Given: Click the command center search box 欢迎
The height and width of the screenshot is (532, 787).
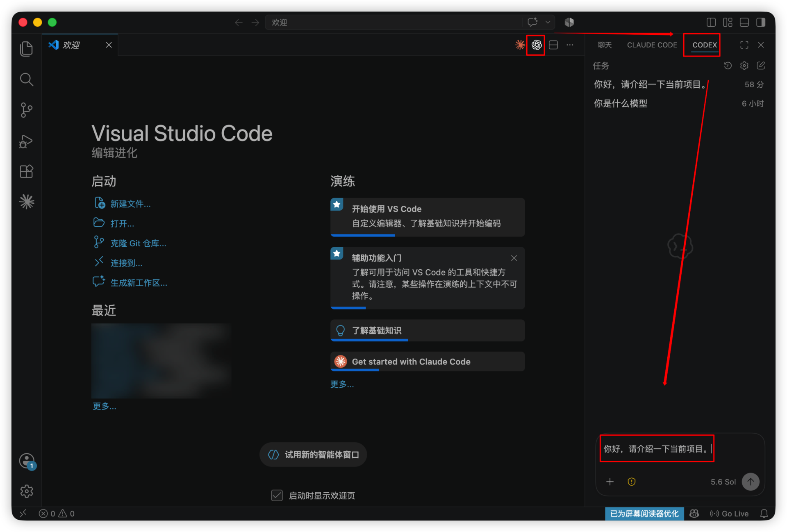Looking at the screenshot, I should click(x=393, y=22).
